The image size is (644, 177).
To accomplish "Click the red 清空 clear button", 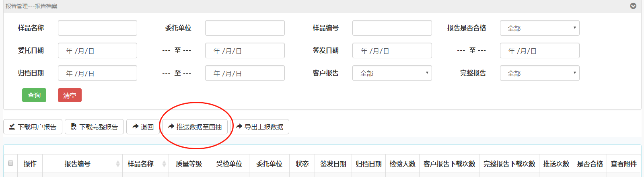I will pos(70,95).
